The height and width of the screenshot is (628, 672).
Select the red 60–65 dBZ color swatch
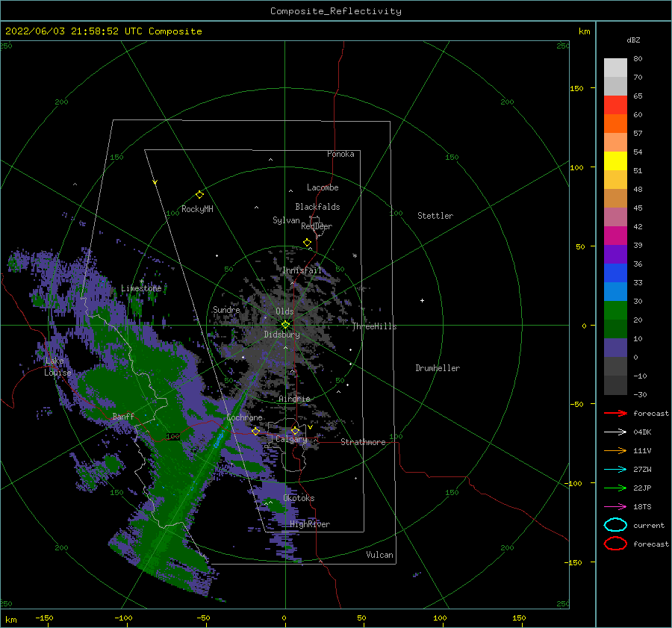tap(615, 105)
